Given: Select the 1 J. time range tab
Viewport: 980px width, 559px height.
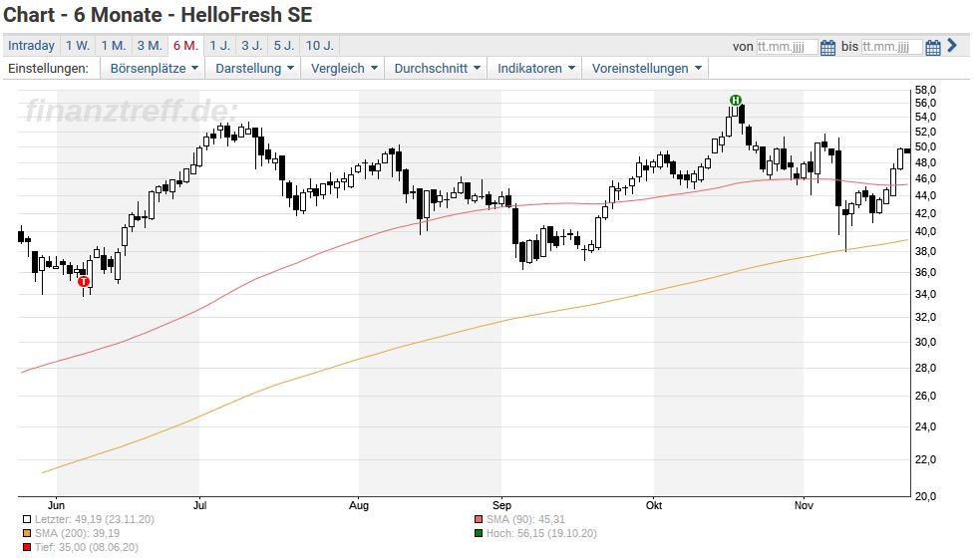Looking at the screenshot, I should pyautogui.click(x=220, y=46).
